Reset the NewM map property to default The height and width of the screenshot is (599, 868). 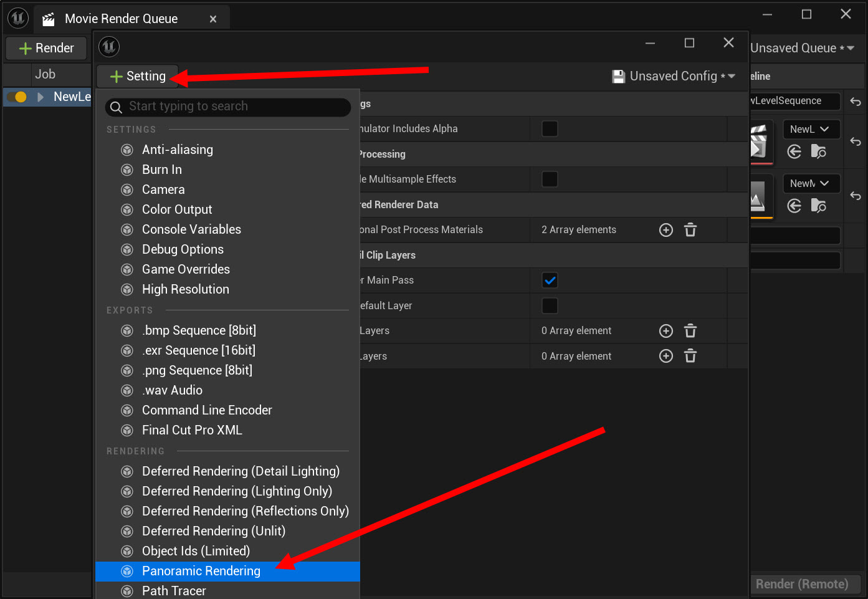(x=856, y=196)
